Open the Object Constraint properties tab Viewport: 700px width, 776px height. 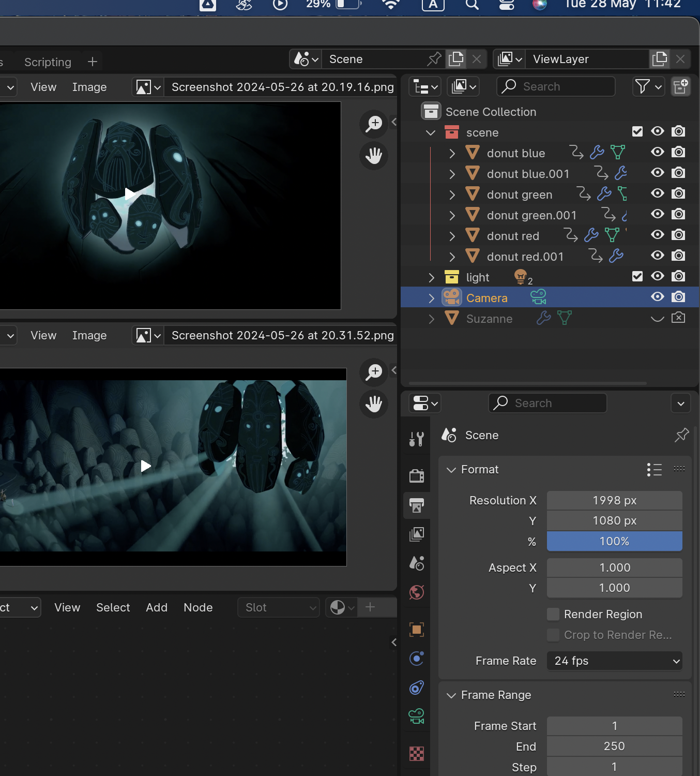[x=417, y=688]
